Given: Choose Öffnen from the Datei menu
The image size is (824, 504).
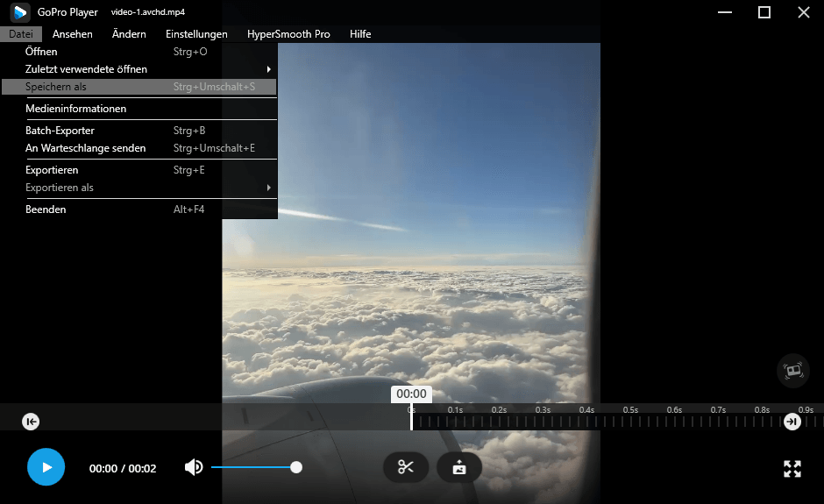Looking at the screenshot, I should pyautogui.click(x=139, y=52).
